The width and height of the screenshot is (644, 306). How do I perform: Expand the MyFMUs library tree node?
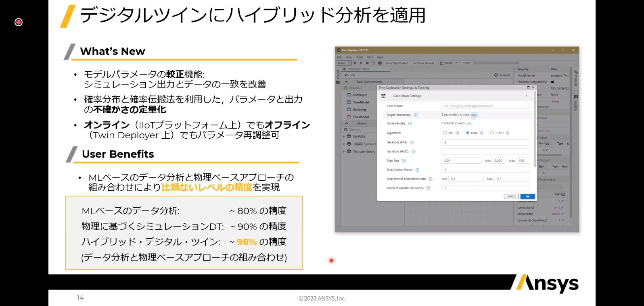pos(344,137)
